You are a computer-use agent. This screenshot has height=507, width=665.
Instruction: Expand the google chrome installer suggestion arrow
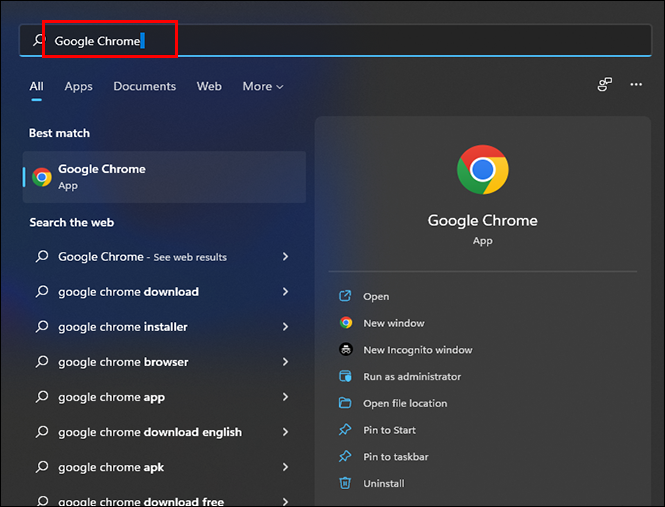(285, 327)
